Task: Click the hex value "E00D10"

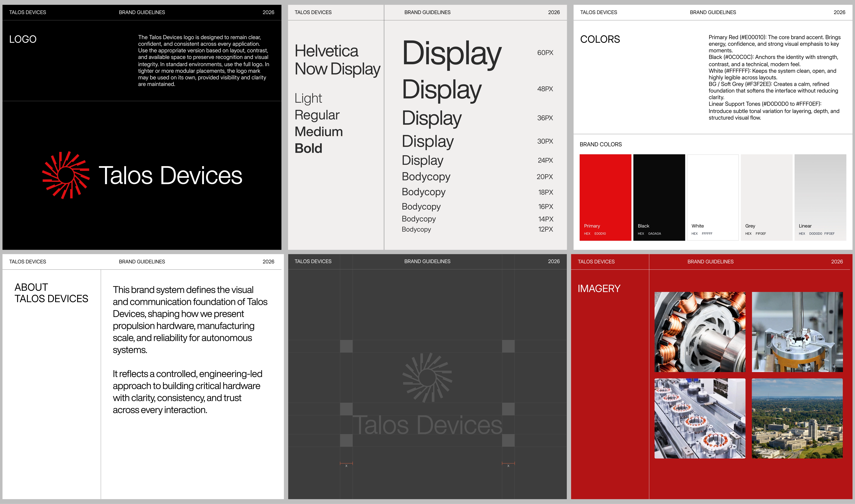Action: pos(600,234)
